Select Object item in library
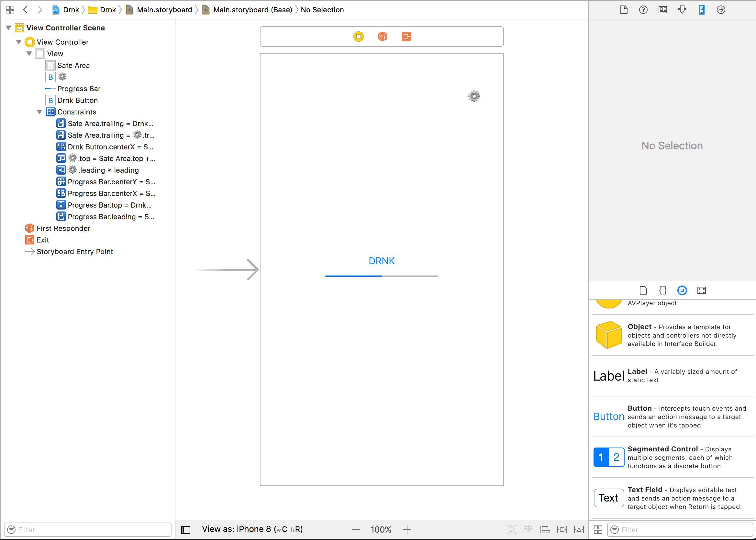 coord(673,335)
